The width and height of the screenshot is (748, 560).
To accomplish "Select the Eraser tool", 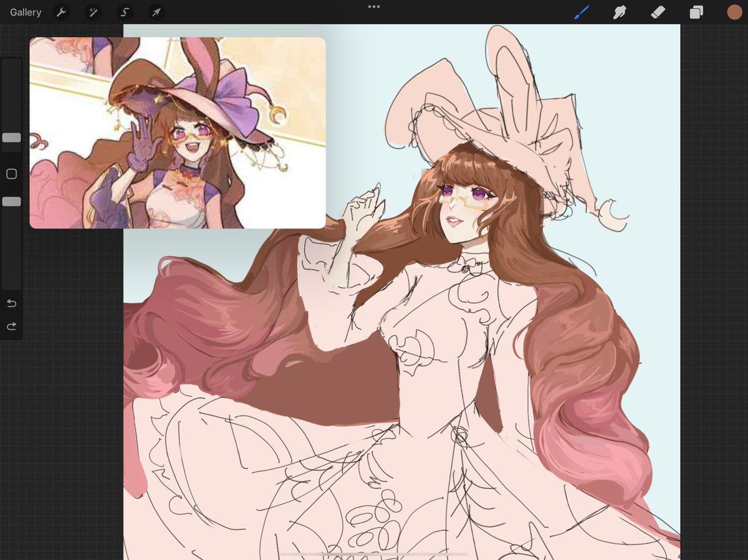I will click(x=658, y=12).
